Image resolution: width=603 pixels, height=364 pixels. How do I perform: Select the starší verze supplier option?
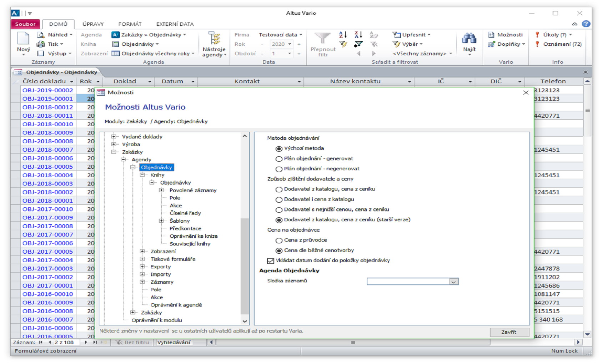coord(279,220)
